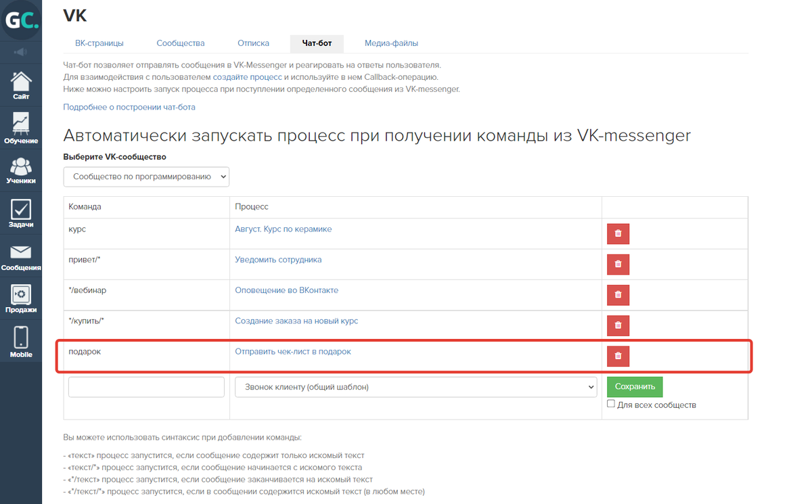The height and width of the screenshot is (504, 812).
Task: Open the Mobile sidebar section
Action: [21, 342]
